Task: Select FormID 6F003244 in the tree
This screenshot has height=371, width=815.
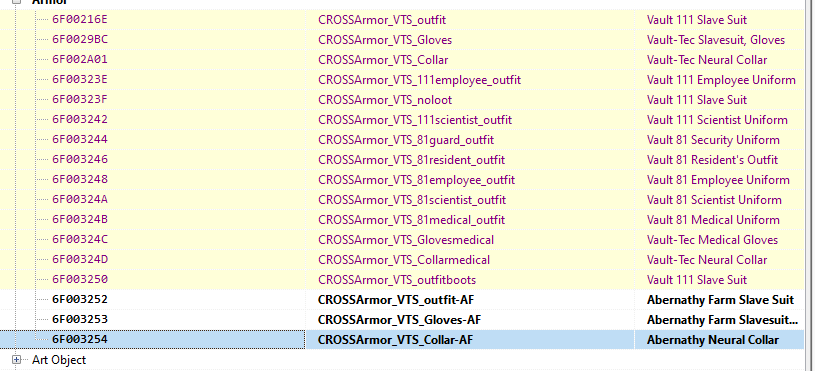Action: [x=80, y=140]
